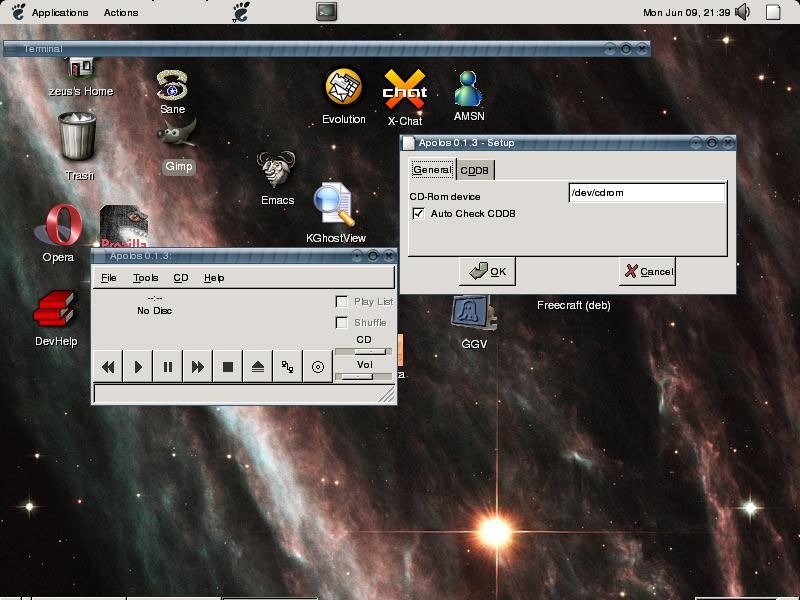Skip forward with the fast-forward button
Screen dimensions: 800x600
(198, 367)
